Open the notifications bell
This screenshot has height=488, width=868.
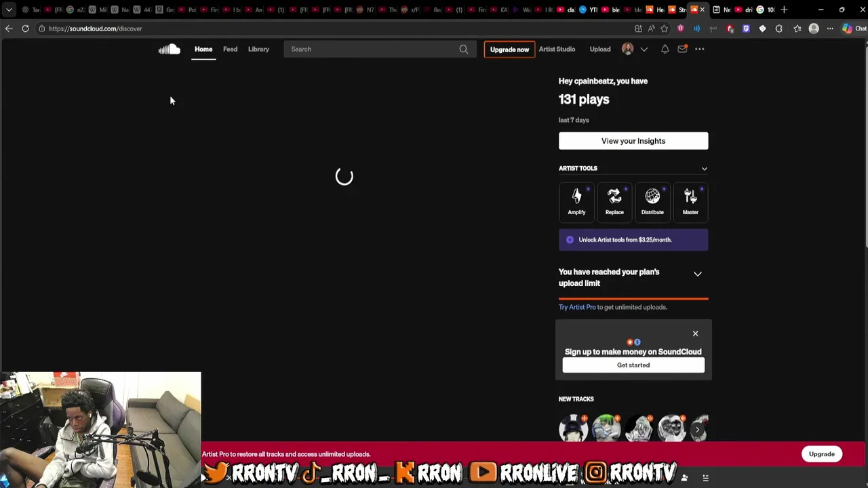point(665,49)
